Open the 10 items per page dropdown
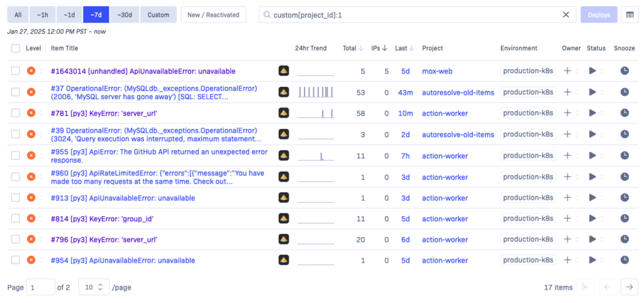Viewport: 644px width, 303px height. coord(94,287)
